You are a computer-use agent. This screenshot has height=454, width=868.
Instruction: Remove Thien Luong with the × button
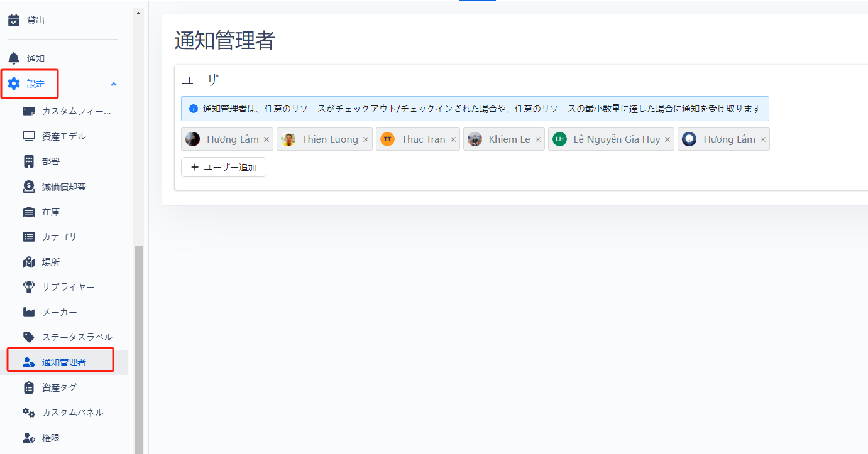(365, 139)
